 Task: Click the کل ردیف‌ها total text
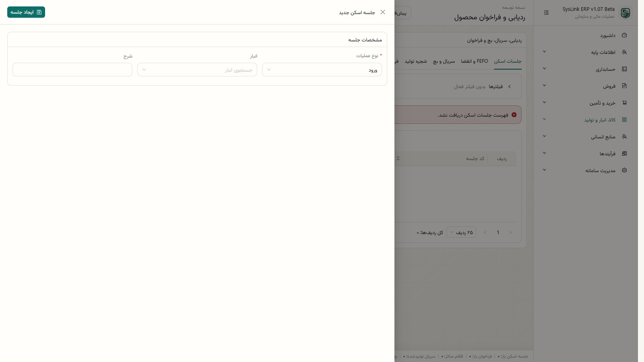(430, 232)
